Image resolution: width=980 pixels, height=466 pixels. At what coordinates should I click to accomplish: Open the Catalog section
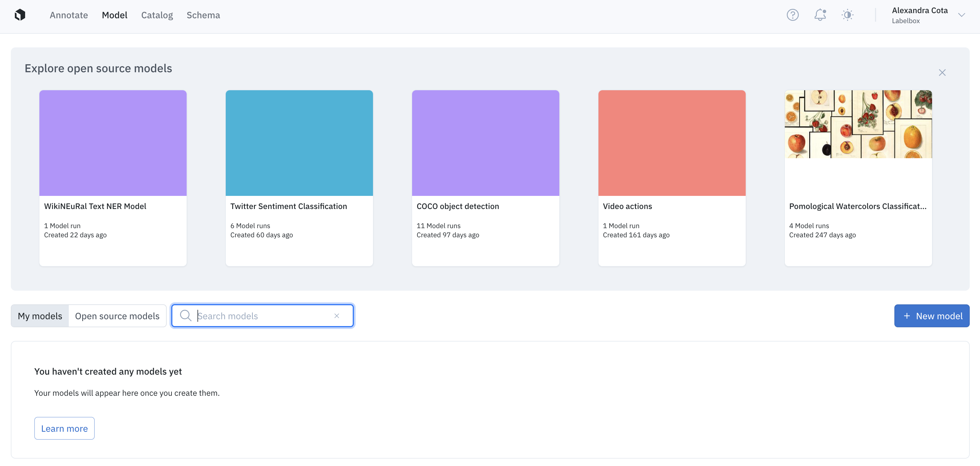pos(157,15)
